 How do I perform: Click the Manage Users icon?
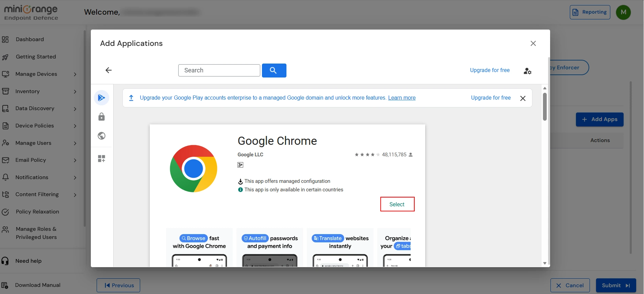click(5, 143)
